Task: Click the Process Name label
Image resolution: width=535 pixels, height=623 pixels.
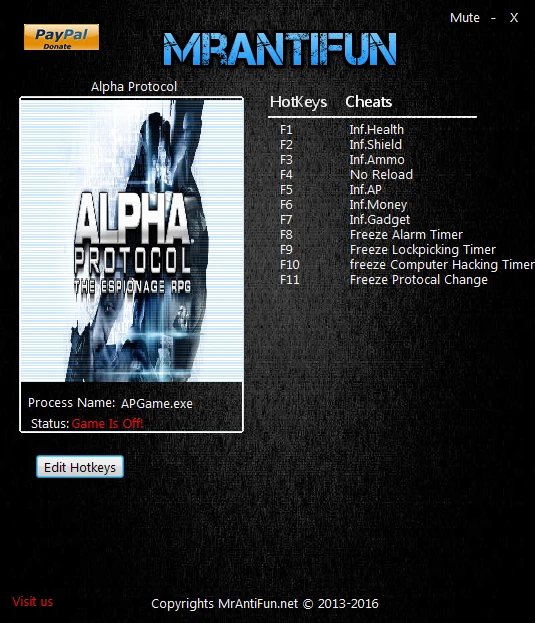Action: (71, 403)
